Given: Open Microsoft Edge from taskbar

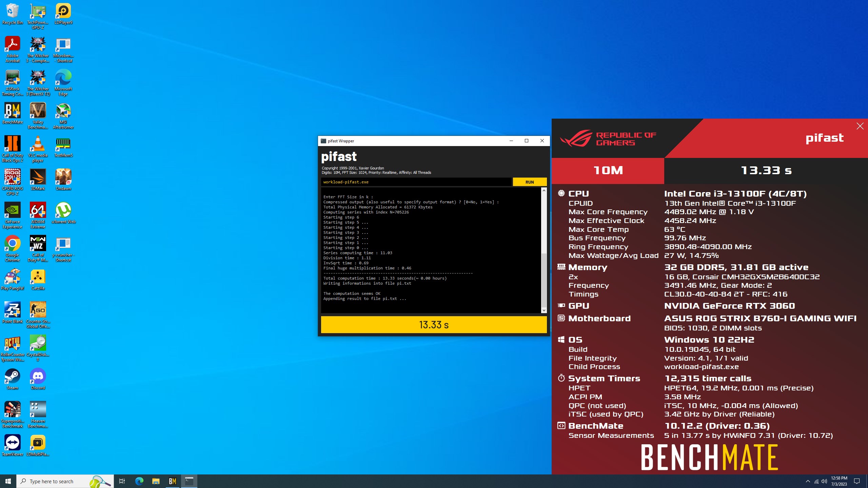Looking at the screenshot, I should 139,481.
